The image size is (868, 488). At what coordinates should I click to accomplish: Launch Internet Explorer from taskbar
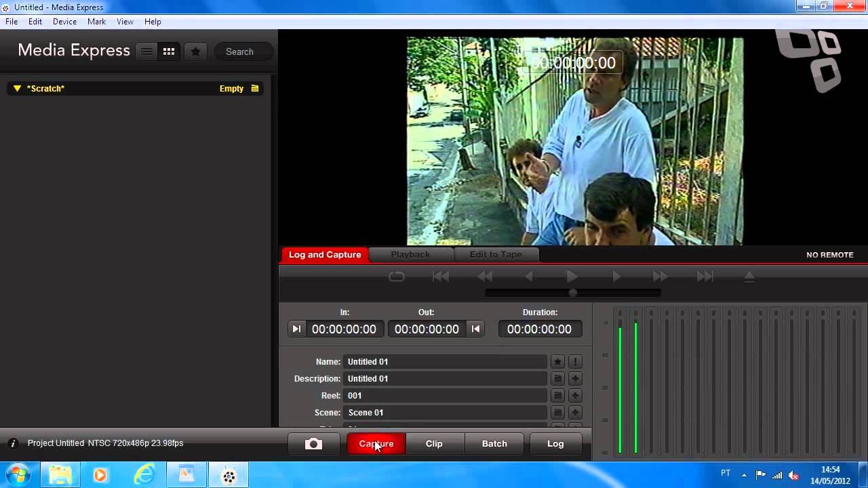tap(144, 474)
